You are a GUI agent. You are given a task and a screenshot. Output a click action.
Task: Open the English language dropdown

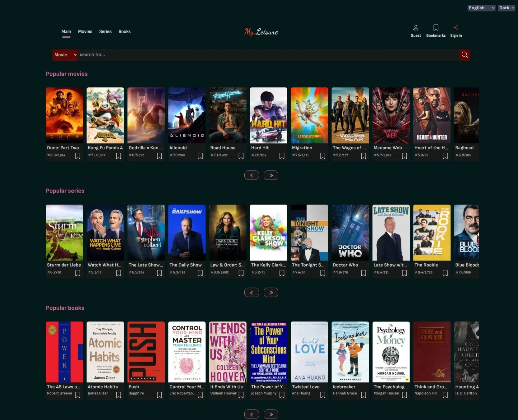[x=481, y=8]
